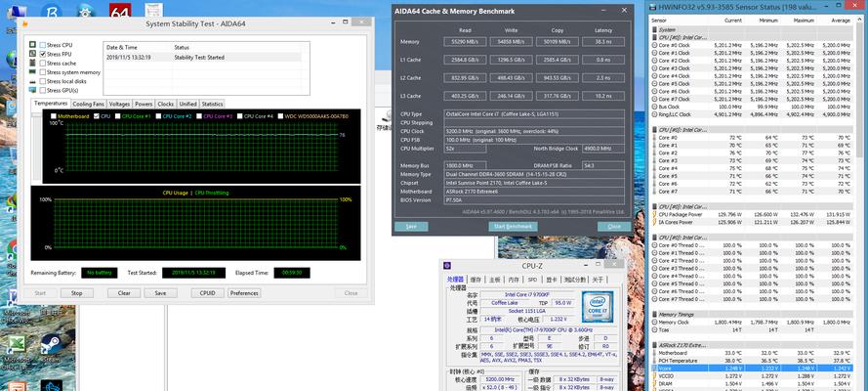The height and width of the screenshot is (391, 868).
Task: Click Save in Cache & Memory Benchmark window
Action: click(411, 227)
